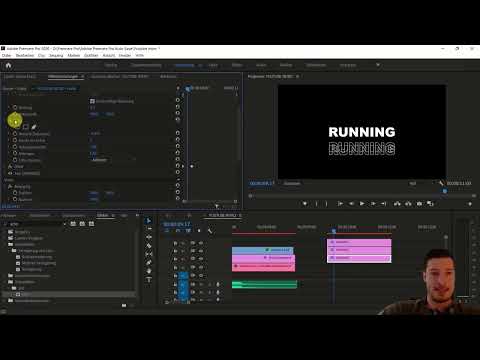Go to In point
The height and width of the screenshot is (360, 480).
tap(340, 204)
